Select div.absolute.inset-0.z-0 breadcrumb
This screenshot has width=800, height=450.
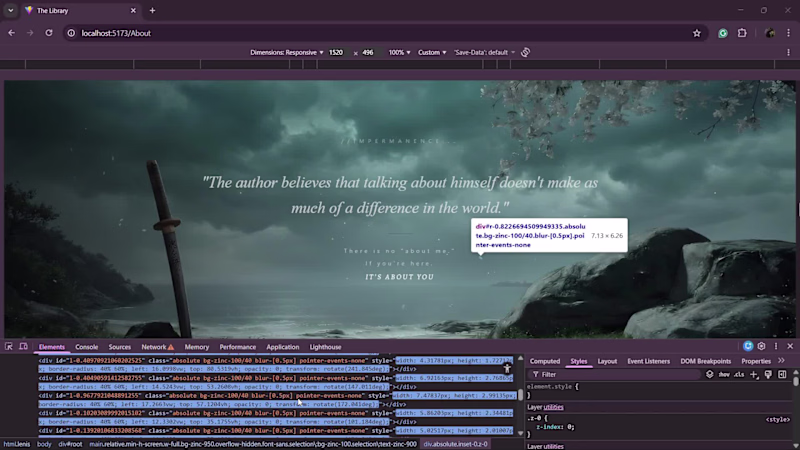(x=456, y=444)
